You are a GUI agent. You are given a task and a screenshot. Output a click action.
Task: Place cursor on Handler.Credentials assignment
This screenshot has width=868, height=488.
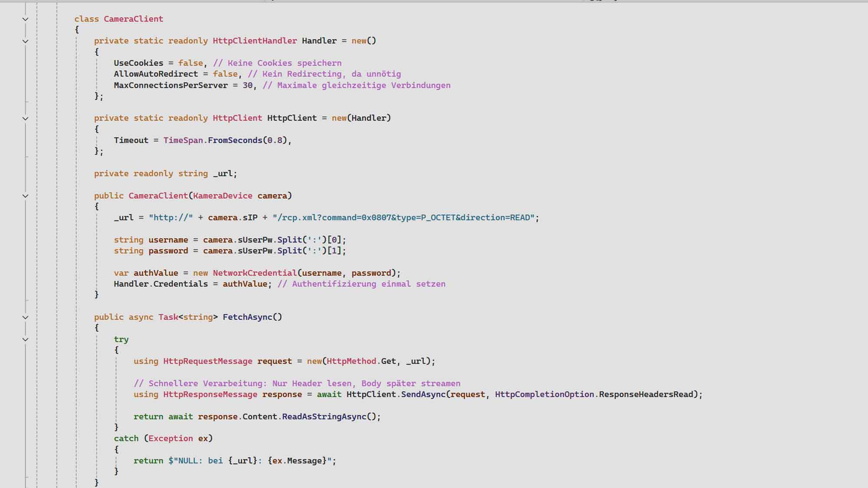(161, 284)
